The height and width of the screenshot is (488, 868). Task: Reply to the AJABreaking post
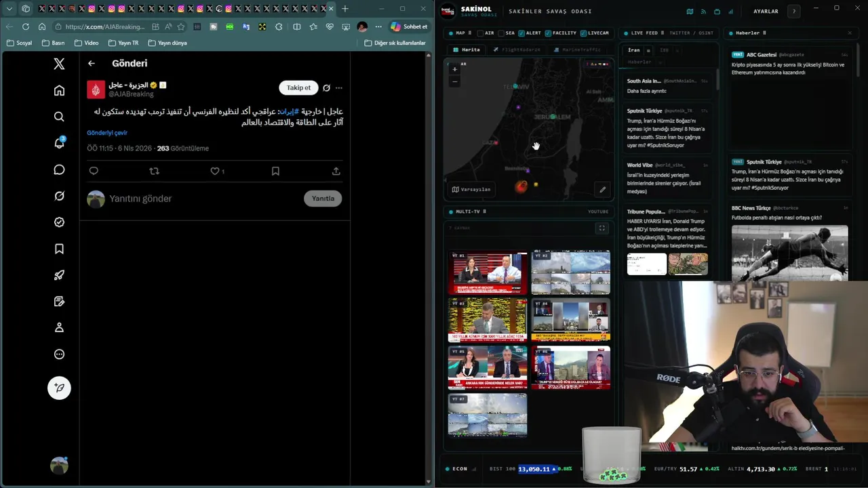point(94,171)
